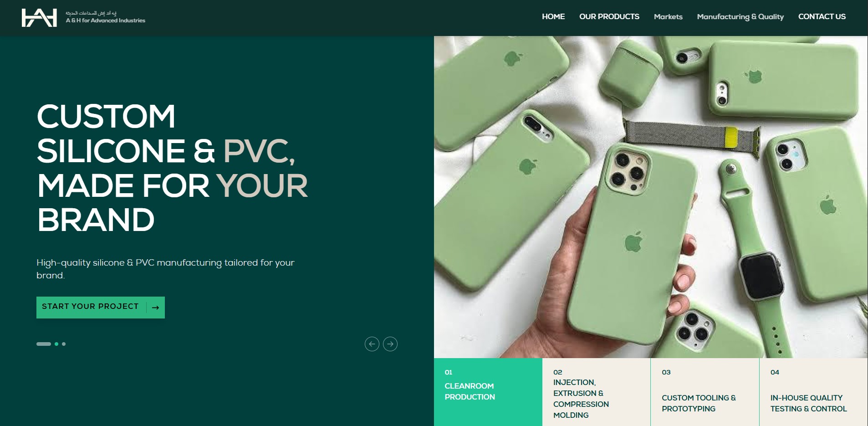The image size is (868, 426).
Task: Select the first slide indicator pill
Action: (x=44, y=344)
